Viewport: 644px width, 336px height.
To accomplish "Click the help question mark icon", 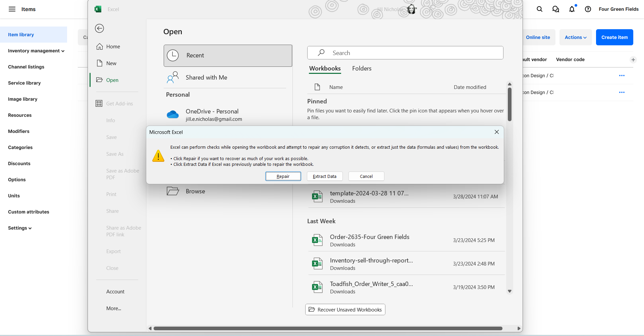I will click(x=588, y=9).
